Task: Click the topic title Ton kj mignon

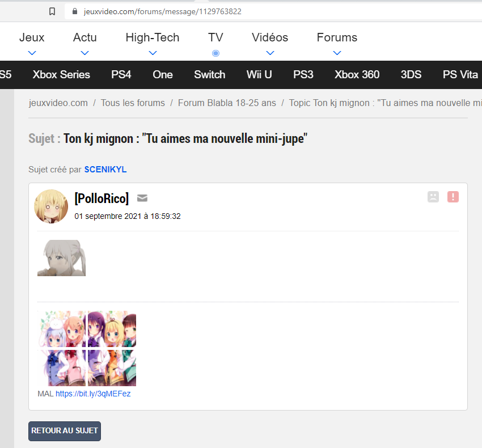Action: click(185, 139)
